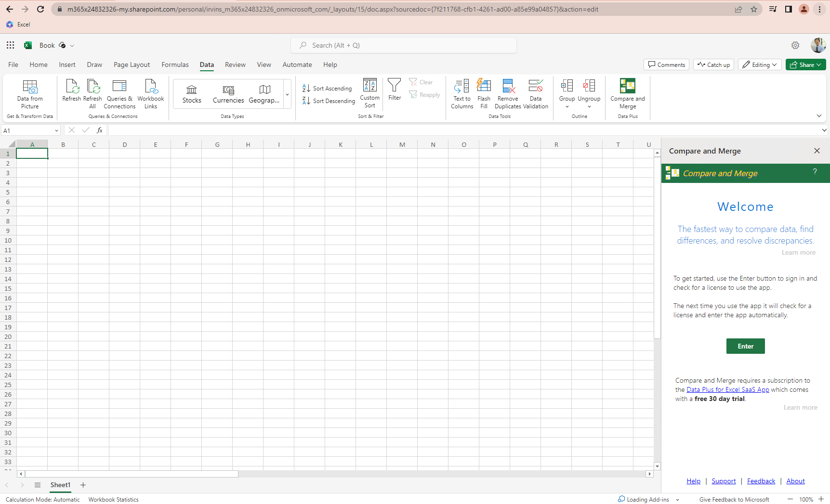Click Workbook Statistics in status bar

[113, 500]
